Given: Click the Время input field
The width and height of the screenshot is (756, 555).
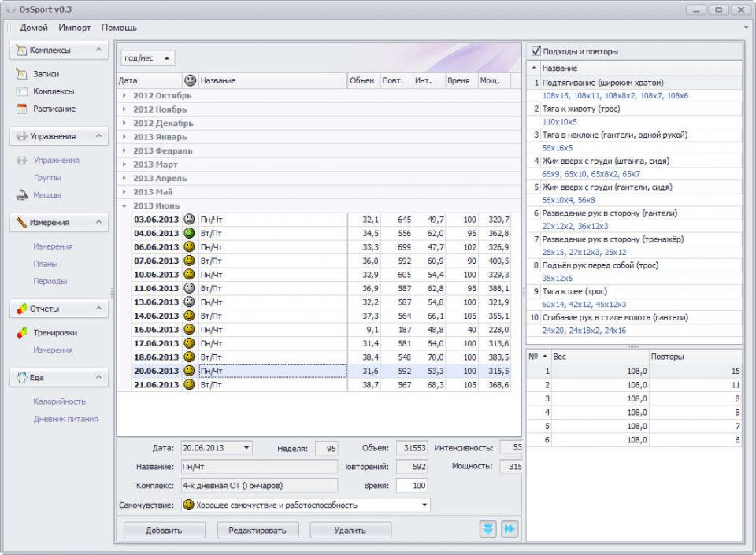Looking at the screenshot, I should pyautogui.click(x=412, y=487).
